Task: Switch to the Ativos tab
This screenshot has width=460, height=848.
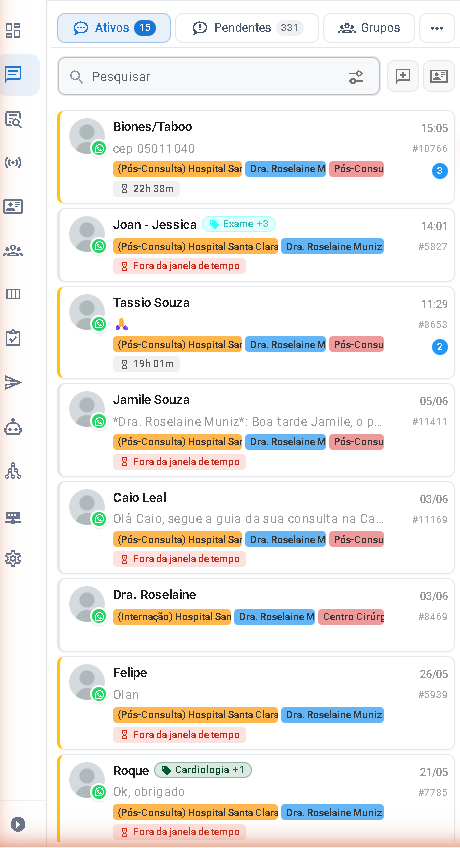Action: coord(114,28)
